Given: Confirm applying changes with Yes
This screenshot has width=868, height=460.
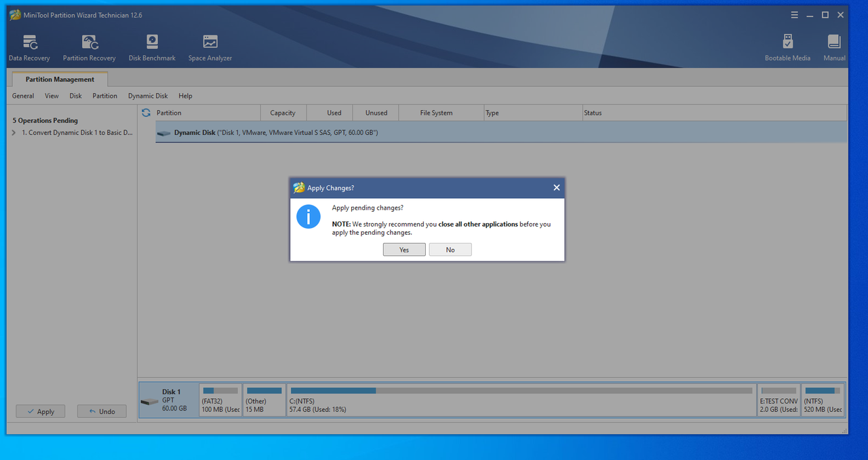Looking at the screenshot, I should (x=404, y=250).
